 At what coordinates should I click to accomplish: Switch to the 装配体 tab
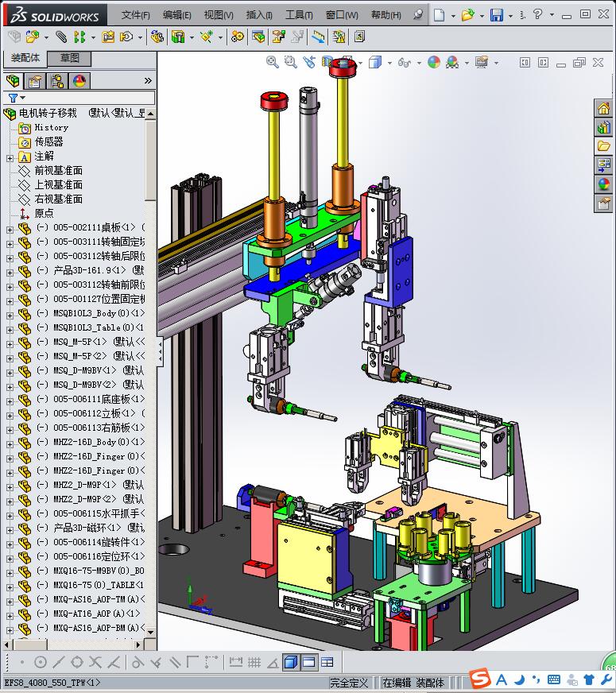pyautogui.click(x=25, y=58)
